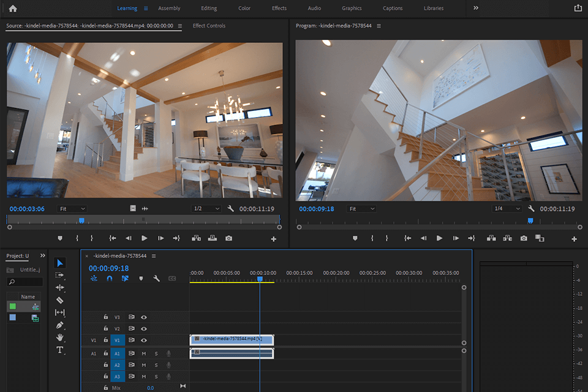Click the Project panel search field
588x392 pixels.
pyautogui.click(x=24, y=282)
